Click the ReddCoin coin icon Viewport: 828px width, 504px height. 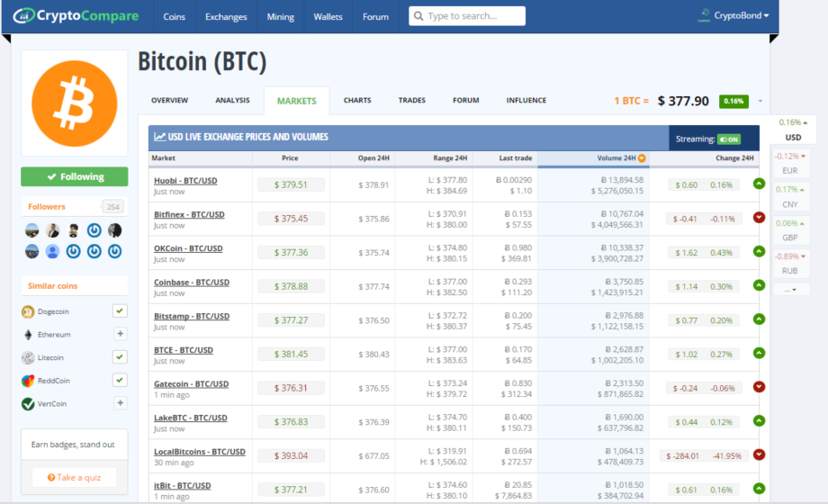pyautogui.click(x=28, y=381)
